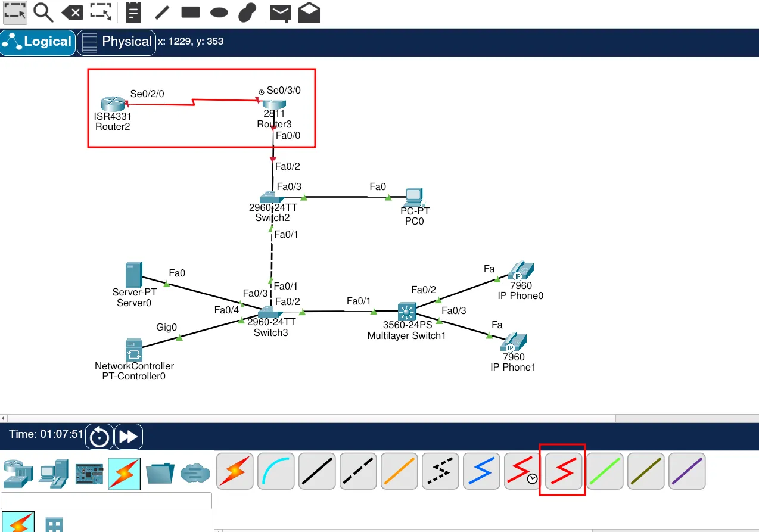Add a Complex PDU open envelope
759x532 pixels.
tap(309, 12)
